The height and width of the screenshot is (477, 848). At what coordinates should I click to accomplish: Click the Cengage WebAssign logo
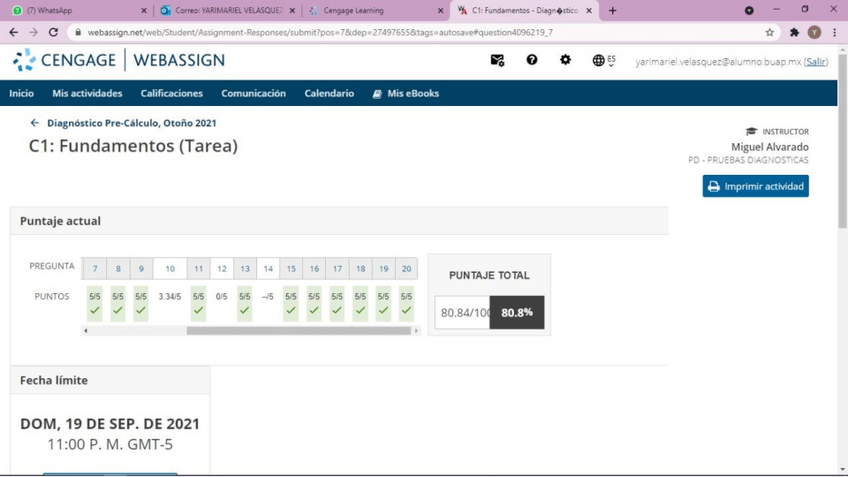click(119, 60)
